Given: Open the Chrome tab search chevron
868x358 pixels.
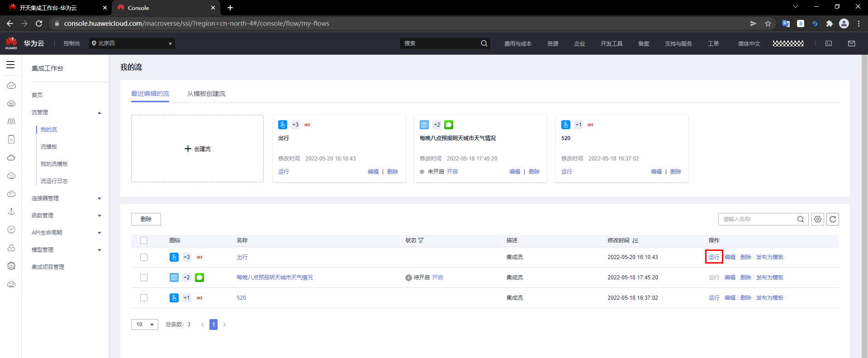Looking at the screenshot, I should [x=796, y=7].
